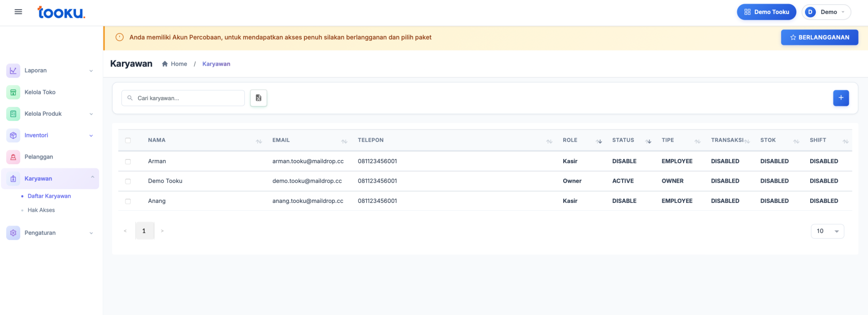
Task: Open the rows-per-page dropdown showing 10
Action: click(x=827, y=231)
